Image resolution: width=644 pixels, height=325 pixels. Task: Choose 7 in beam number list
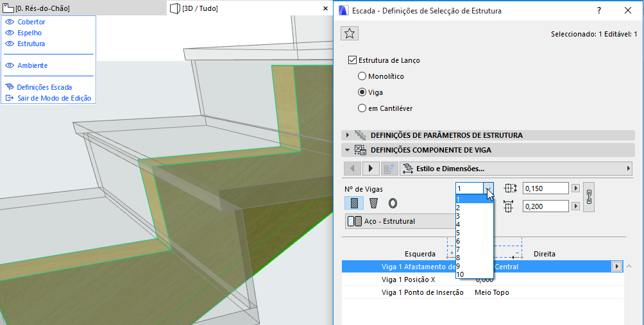click(x=475, y=249)
